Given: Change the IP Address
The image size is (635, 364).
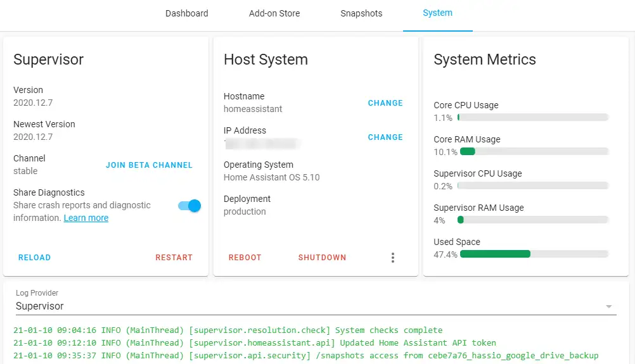Looking at the screenshot, I should 385,137.
